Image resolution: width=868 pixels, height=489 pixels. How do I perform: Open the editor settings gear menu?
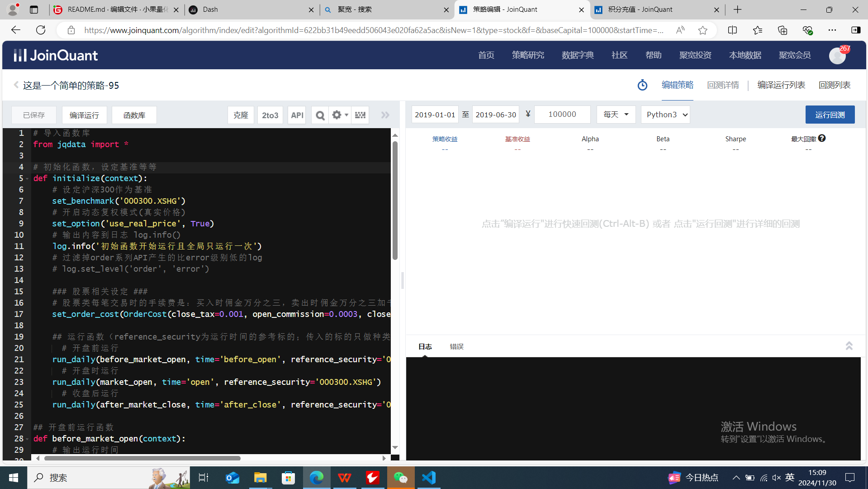click(x=340, y=115)
